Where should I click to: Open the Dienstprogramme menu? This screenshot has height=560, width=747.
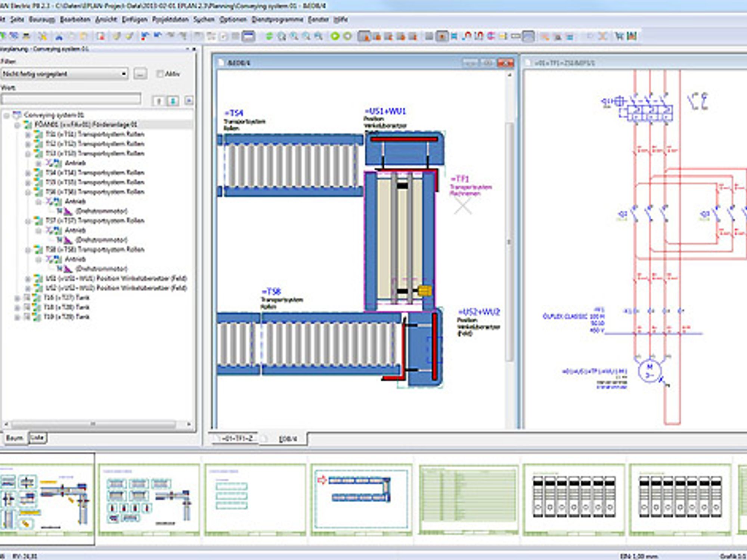tap(277, 19)
